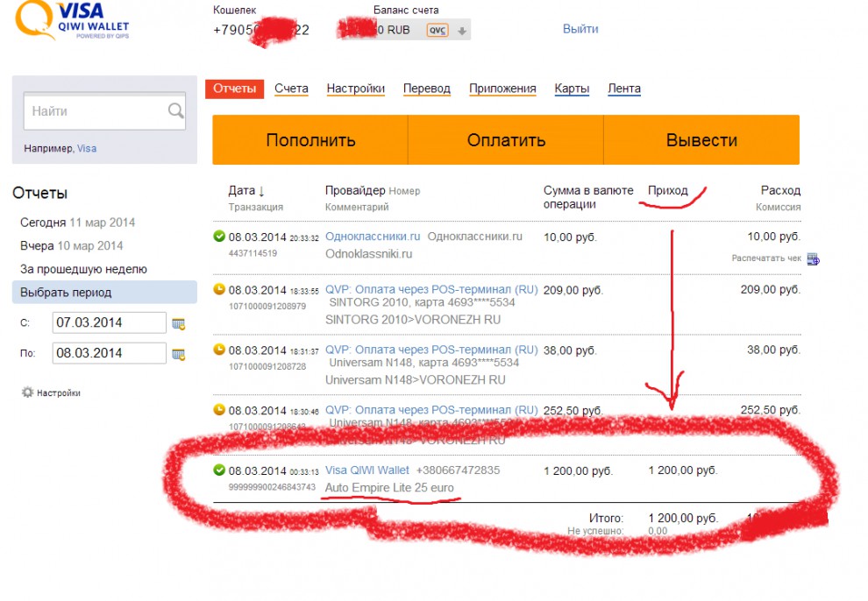This screenshot has width=868, height=601.
Task: Click the phone number +380667472835
Action: point(458,470)
